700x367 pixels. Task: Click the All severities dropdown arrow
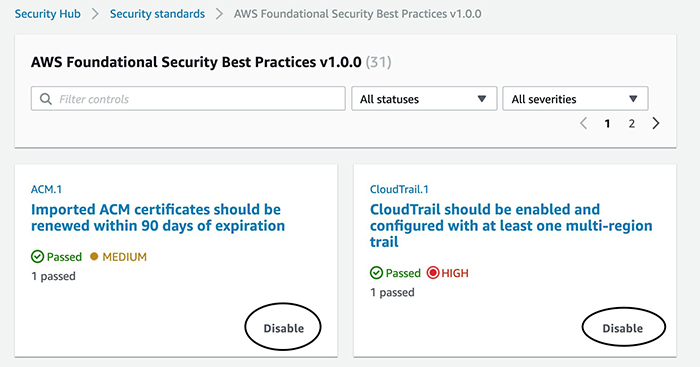tap(633, 99)
